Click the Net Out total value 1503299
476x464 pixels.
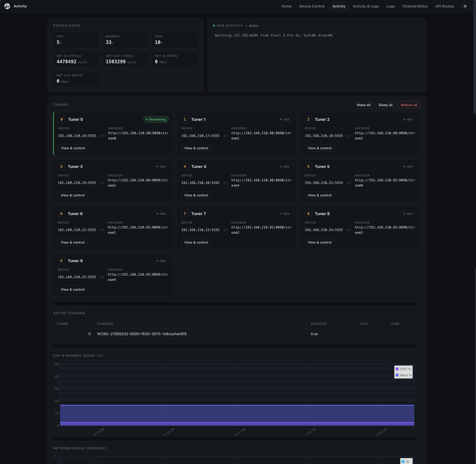pos(116,62)
